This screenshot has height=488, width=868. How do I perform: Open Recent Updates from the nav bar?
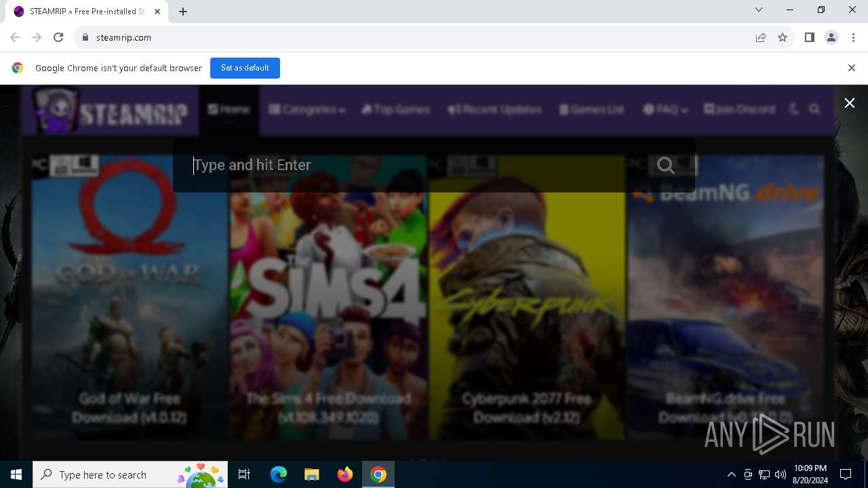click(x=494, y=109)
